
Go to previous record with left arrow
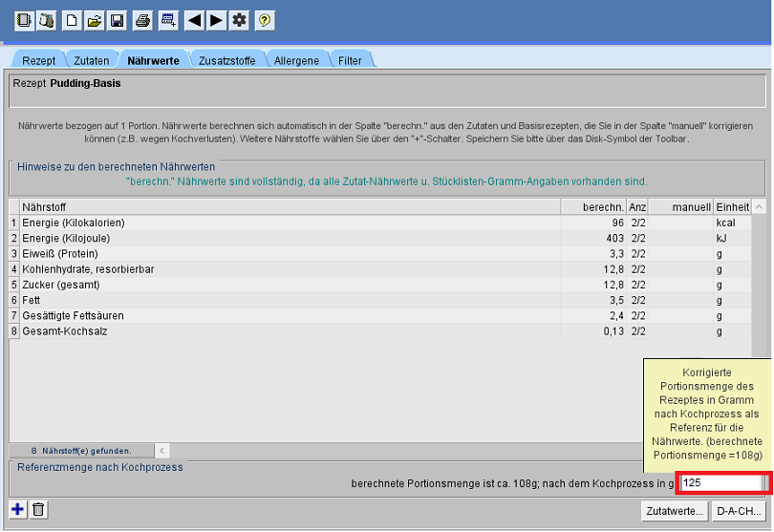pos(194,20)
